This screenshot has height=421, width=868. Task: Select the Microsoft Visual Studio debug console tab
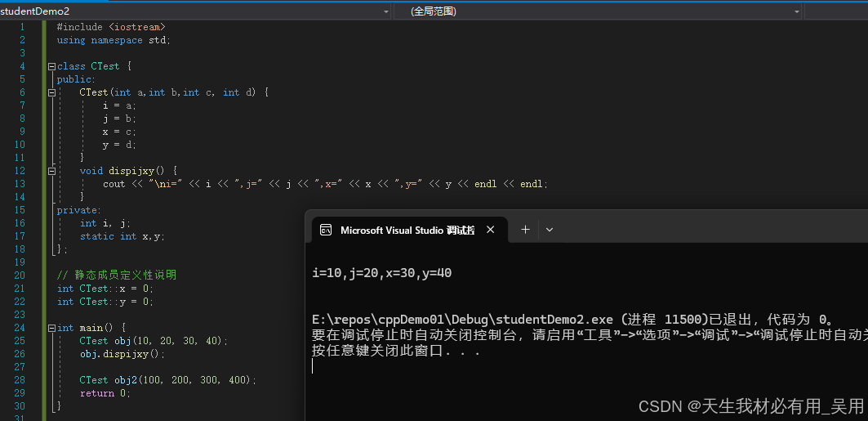[409, 230]
